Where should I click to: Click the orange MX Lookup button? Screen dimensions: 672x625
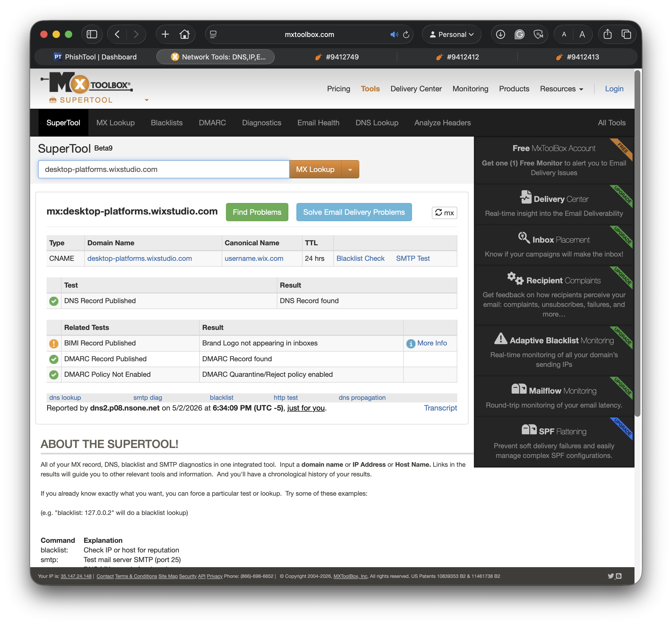(x=315, y=169)
